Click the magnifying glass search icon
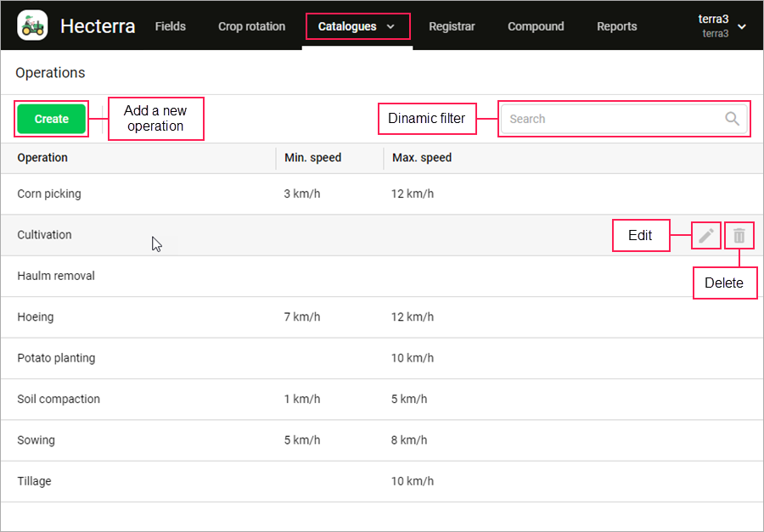Image resolution: width=764 pixels, height=532 pixels. (x=732, y=119)
